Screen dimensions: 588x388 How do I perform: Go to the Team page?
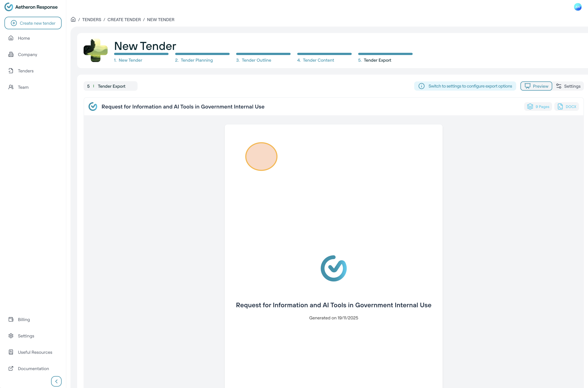point(23,87)
